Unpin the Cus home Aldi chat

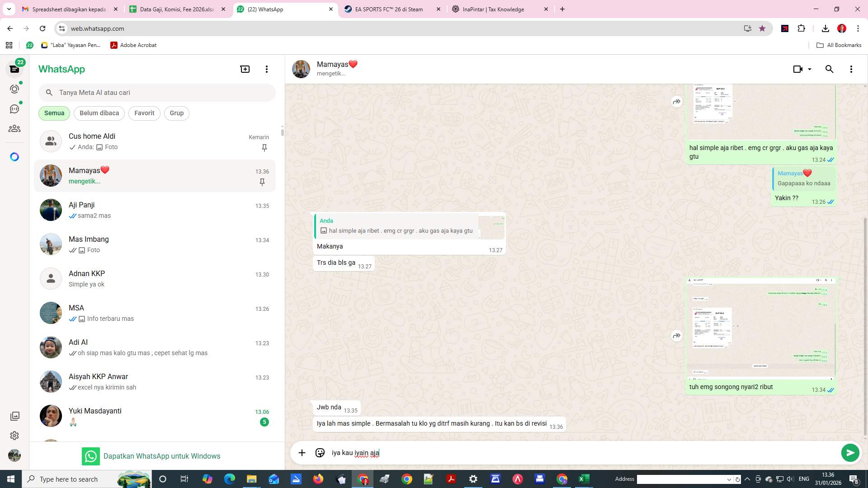pyautogui.click(x=264, y=148)
